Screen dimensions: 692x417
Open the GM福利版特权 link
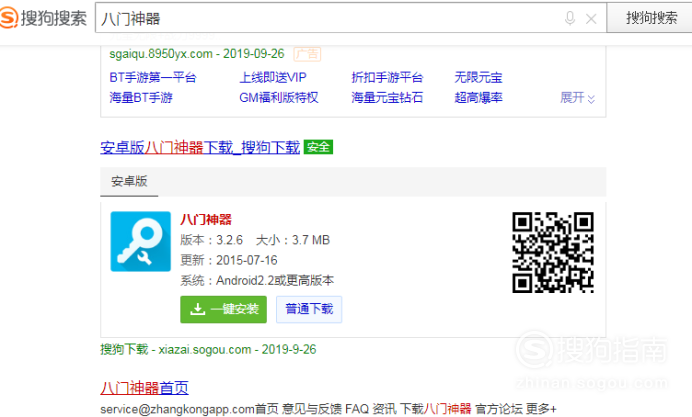[x=278, y=98]
